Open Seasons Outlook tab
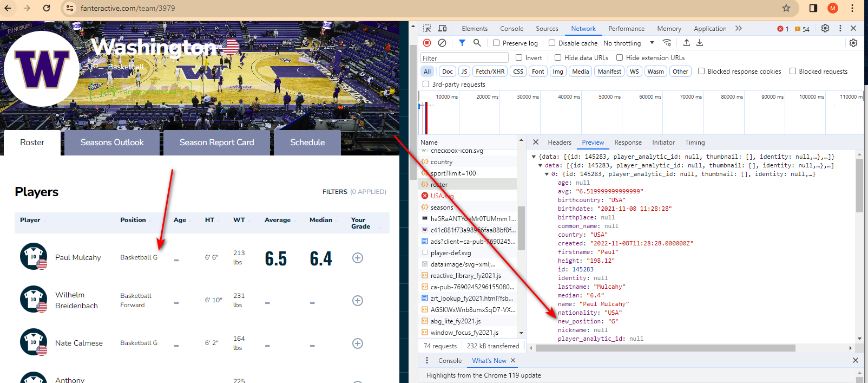868x383 pixels. [112, 142]
